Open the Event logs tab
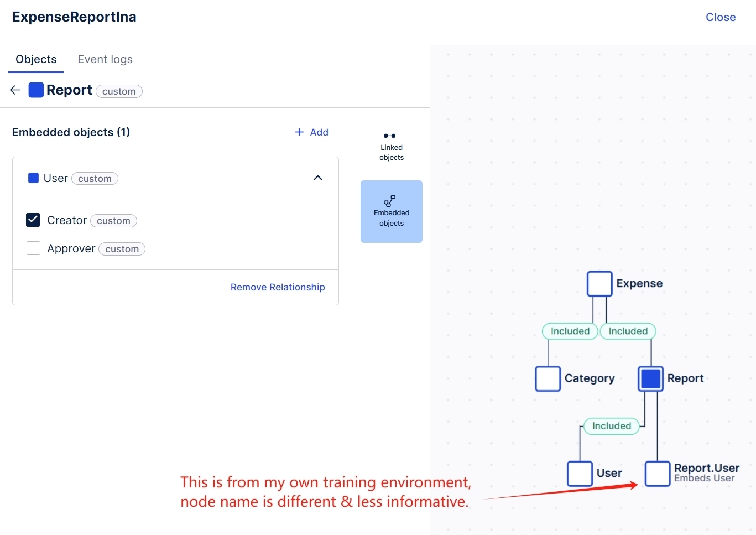Image resolution: width=756 pixels, height=535 pixels. click(105, 59)
